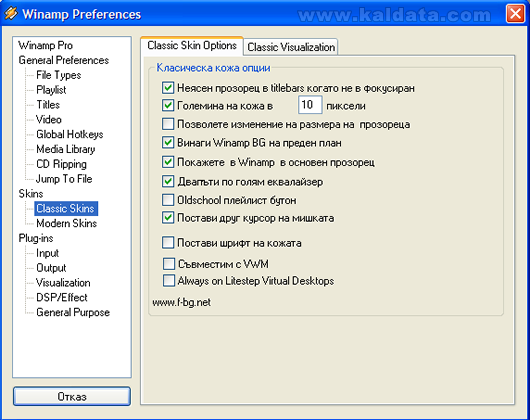Enable Съвместим с VWM checkbox
The width and height of the screenshot is (530, 420).
(x=169, y=264)
